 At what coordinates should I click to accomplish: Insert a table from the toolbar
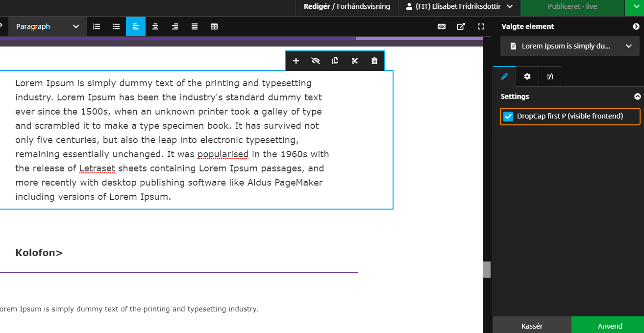tap(214, 26)
